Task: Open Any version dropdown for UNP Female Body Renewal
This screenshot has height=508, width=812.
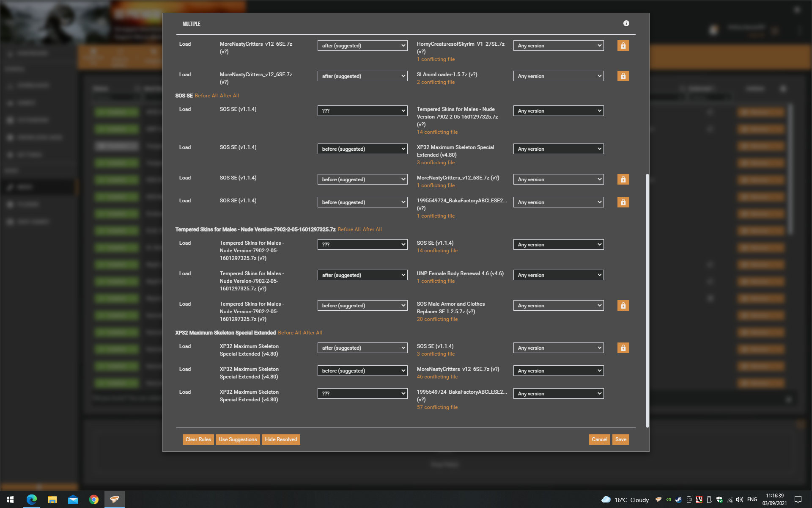Action: pos(558,275)
